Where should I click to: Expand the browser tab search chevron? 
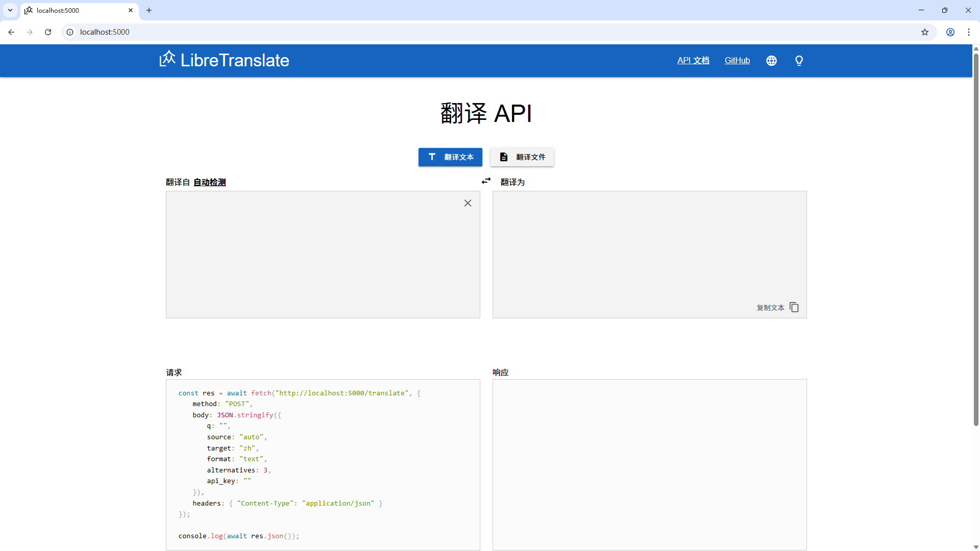(10, 10)
